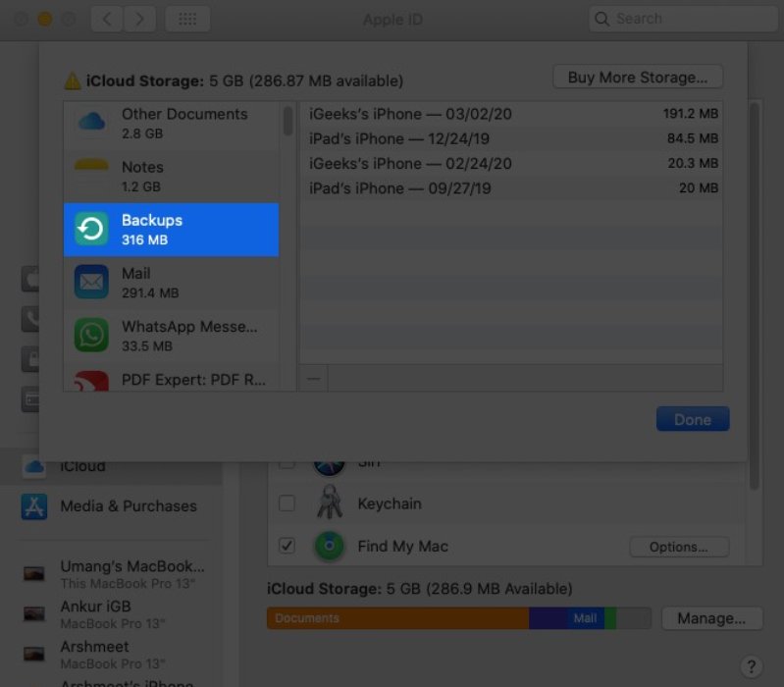Image resolution: width=784 pixels, height=687 pixels.
Task: Click the minus button to delete backup
Action: click(x=313, y=379)
